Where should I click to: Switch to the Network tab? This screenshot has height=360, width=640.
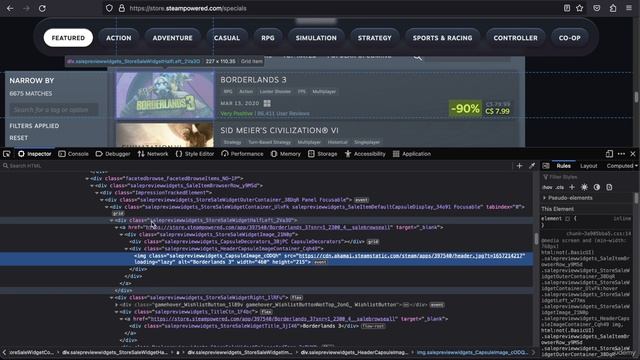point(153,154)
